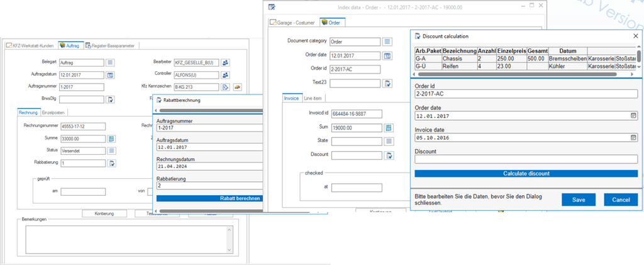Viewport: 644px width, 265px height.
Task: Save the Discount calculation dialog
Action: pyautogui.click(x=579, y=200)
